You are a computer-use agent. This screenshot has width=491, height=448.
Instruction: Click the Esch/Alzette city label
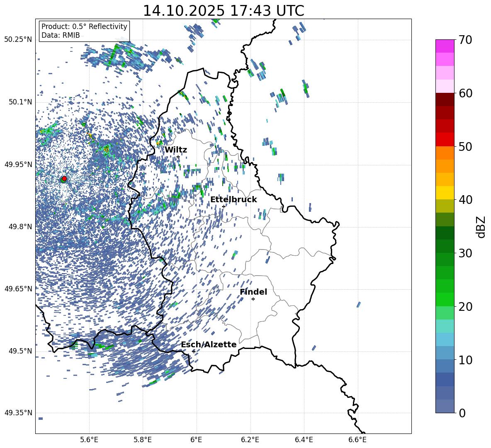209,344
